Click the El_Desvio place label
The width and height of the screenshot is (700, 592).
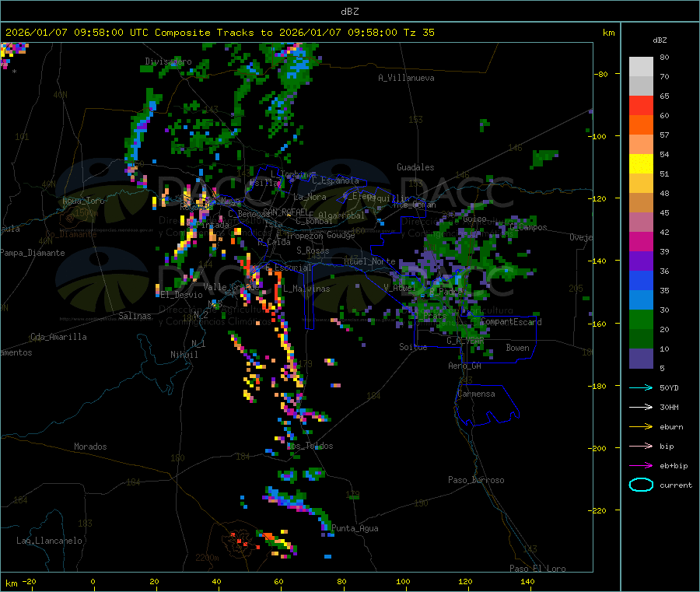coord(181,295)
